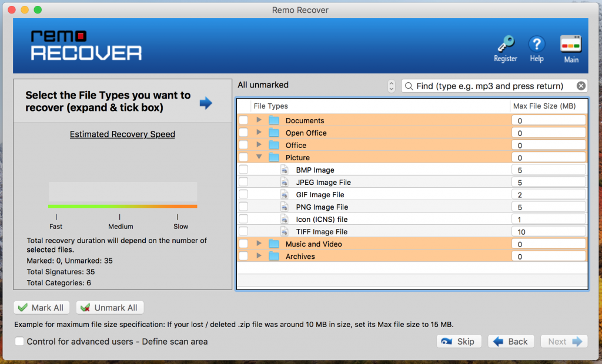Click the blue arrow beside the instruction heading
The image size is (602, 364).
coord(206,103)
